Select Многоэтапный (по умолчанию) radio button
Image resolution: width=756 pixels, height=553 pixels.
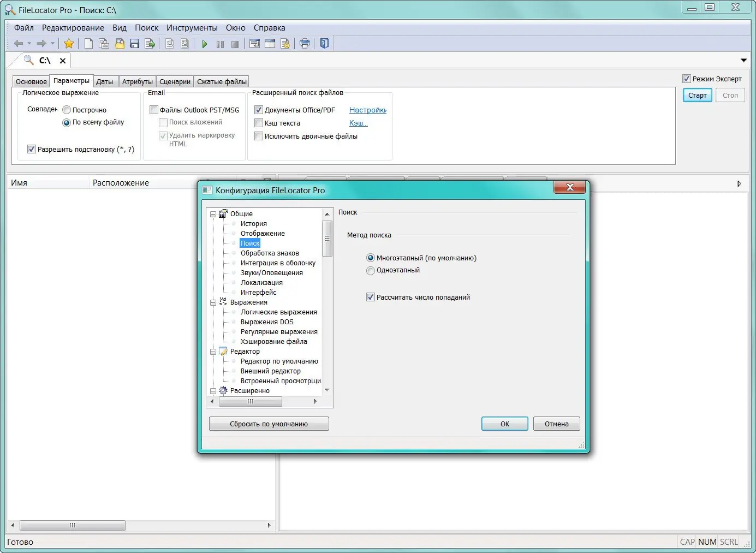pyautogui.click(x=371, y=258)
